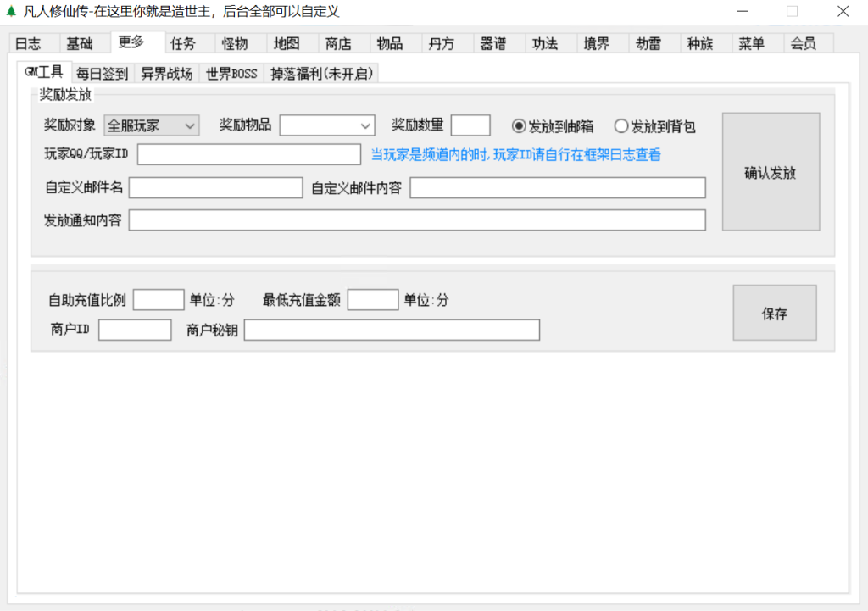Select the 世界BOSS sub-tab
Image resolution: width=868 pixels, height=611 pixels.
(231, 74)
